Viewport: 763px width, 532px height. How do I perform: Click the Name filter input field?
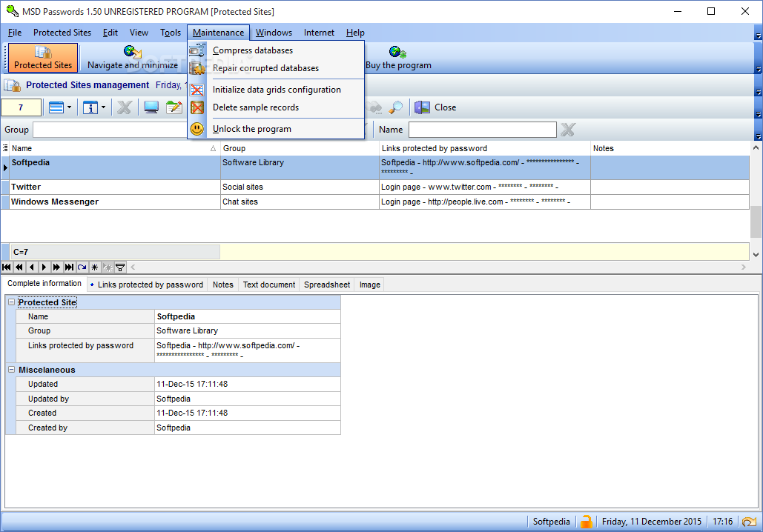(x=482, y=130)
